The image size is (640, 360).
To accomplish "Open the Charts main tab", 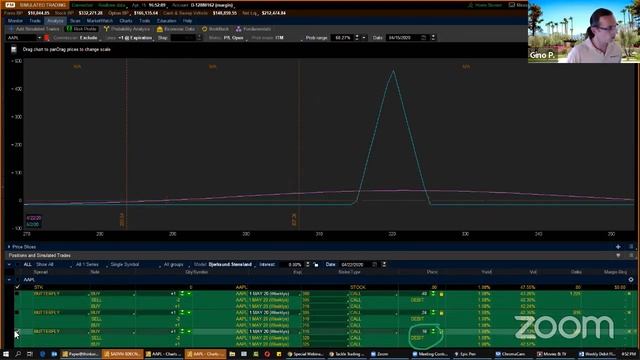I will pos(126,21).
